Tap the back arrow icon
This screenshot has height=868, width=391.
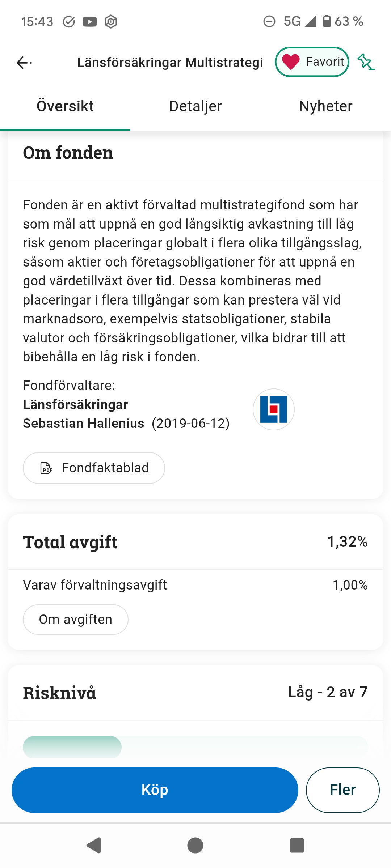coord(24,63)
